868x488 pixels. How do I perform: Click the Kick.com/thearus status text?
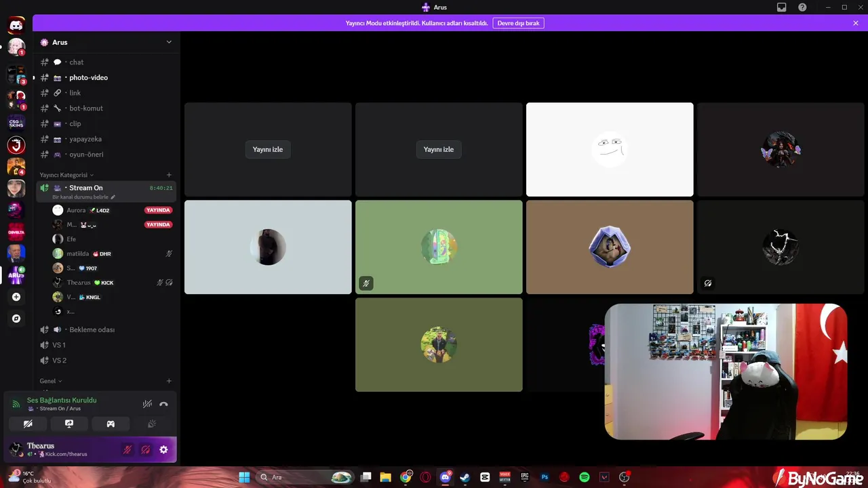66,454
